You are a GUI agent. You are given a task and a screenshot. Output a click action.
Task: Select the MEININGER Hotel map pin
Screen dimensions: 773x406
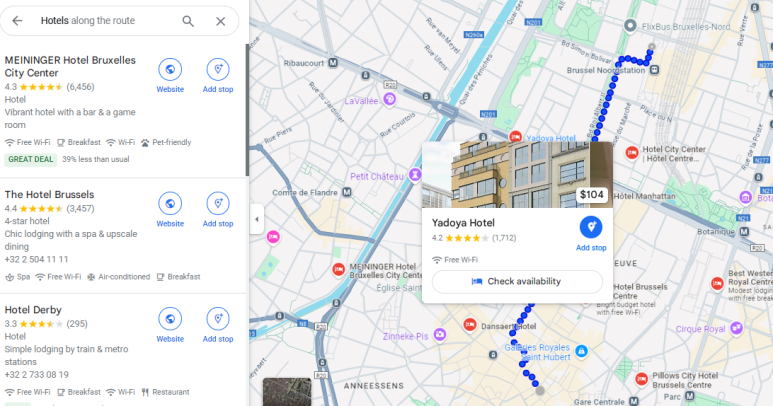click(x=338, y=270)
